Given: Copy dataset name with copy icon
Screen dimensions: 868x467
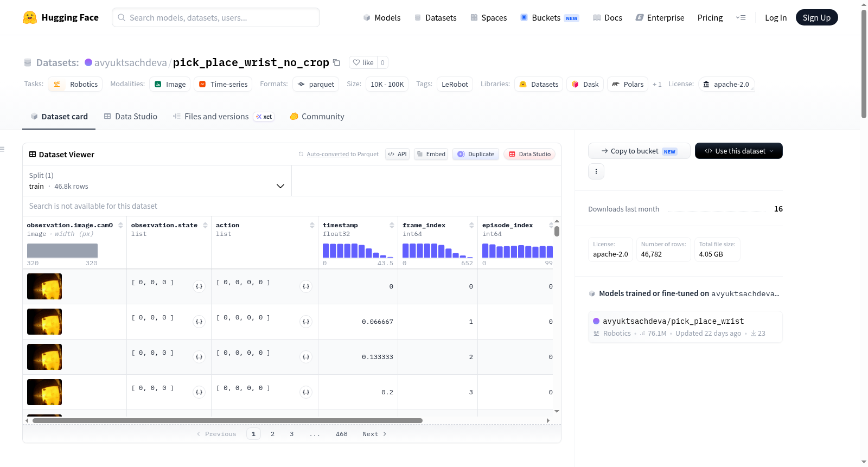Looking at the screenshot, I should pos(336,62).
